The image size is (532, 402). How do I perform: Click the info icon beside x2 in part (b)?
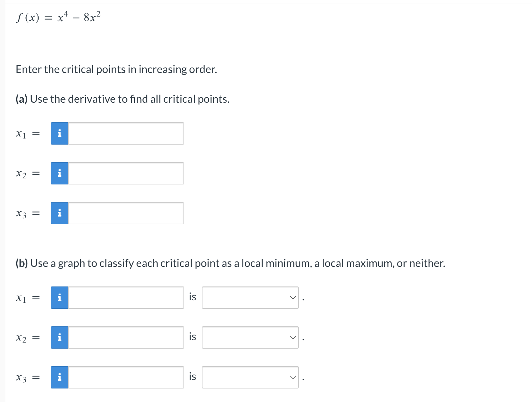coord(59,337)
